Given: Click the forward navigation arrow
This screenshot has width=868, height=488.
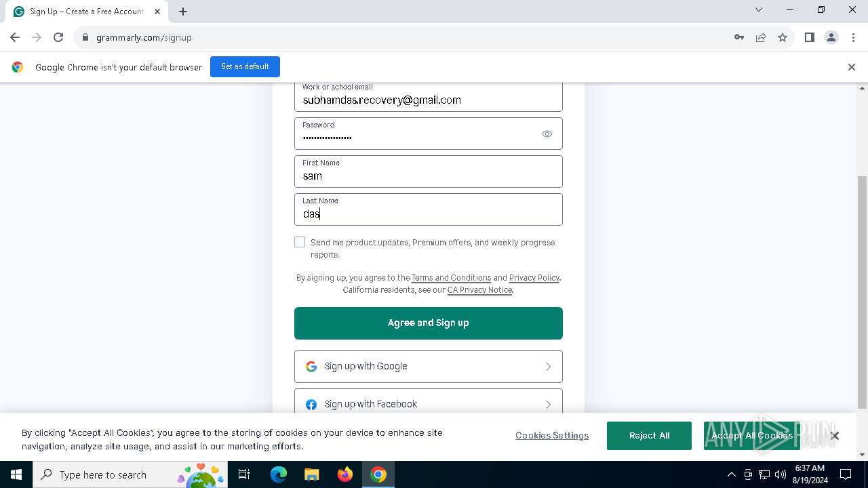Looking at the screenshot, I should click(x=37, y=37).
